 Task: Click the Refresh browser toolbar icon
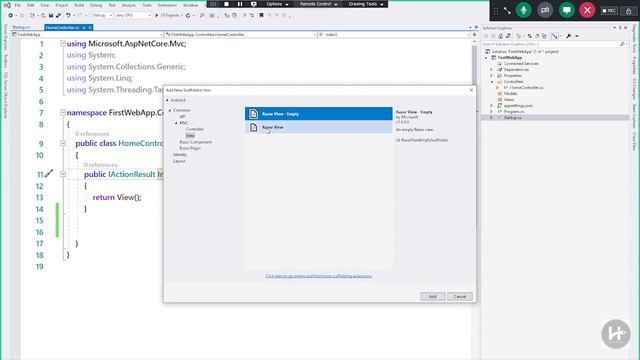pyautogui.click(x=188, y=16)
